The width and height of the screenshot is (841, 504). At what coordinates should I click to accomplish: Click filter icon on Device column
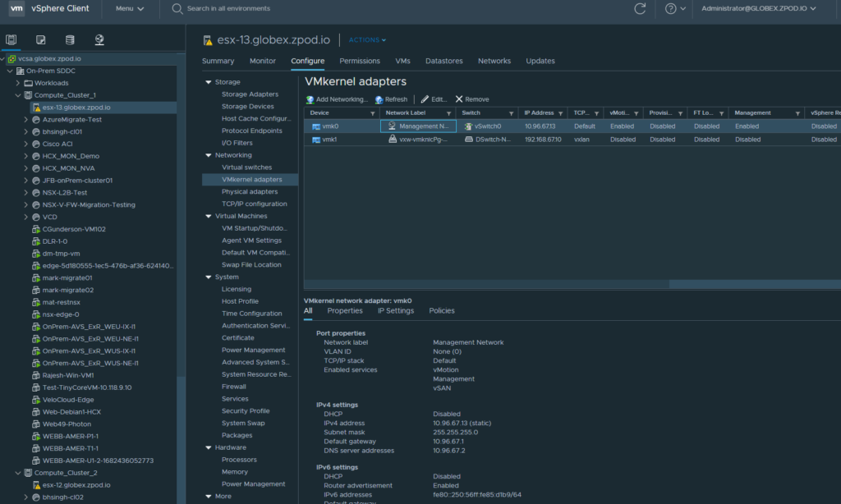click(372, 113)
